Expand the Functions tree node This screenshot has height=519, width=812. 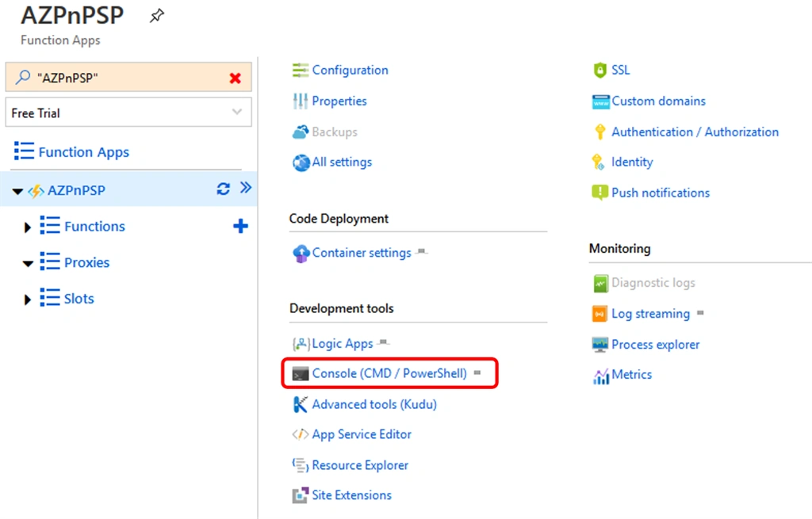point(28,227)
